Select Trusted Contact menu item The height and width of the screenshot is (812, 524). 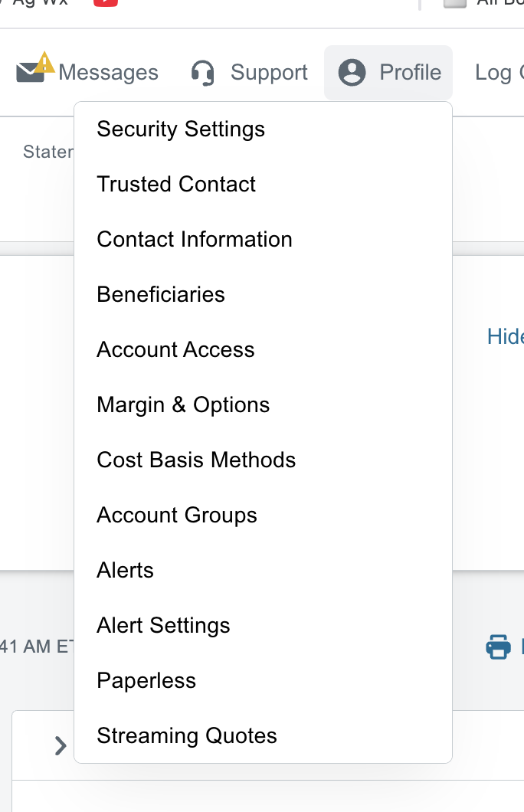[x=176, y=184]
